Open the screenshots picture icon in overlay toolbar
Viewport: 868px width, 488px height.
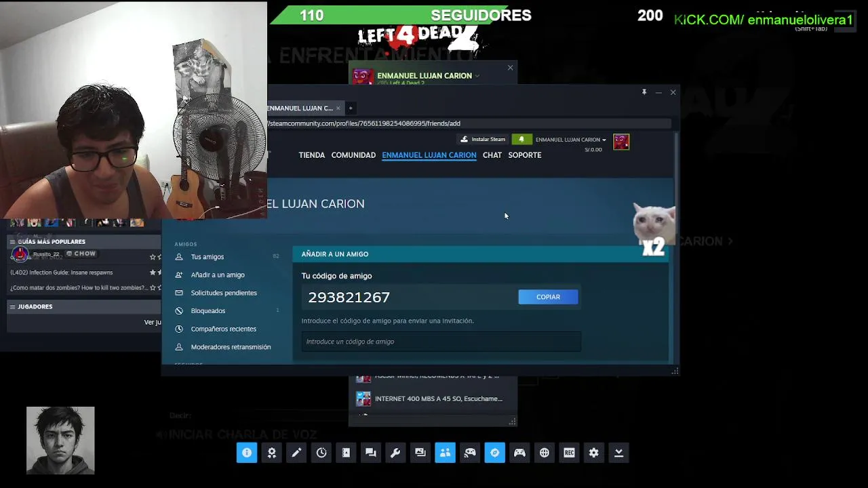click(x=420, y=453)
